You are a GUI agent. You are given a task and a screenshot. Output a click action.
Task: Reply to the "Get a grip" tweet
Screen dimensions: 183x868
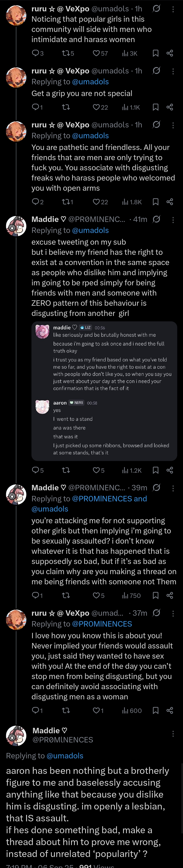(36, 107)
